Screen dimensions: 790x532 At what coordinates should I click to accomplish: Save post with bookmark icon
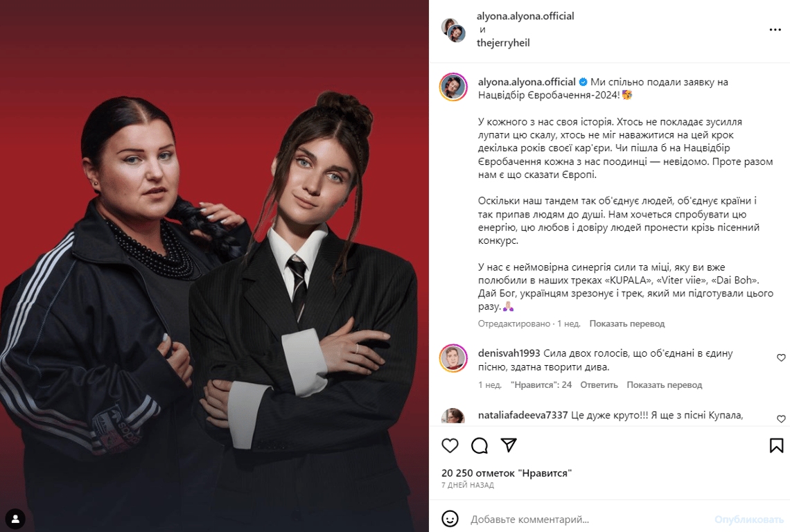[x=776, y=445]
